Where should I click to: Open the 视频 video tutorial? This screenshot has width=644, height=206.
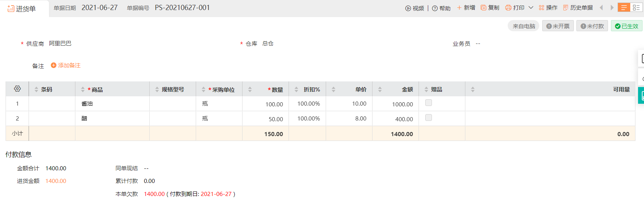click(x=414, y=8)
